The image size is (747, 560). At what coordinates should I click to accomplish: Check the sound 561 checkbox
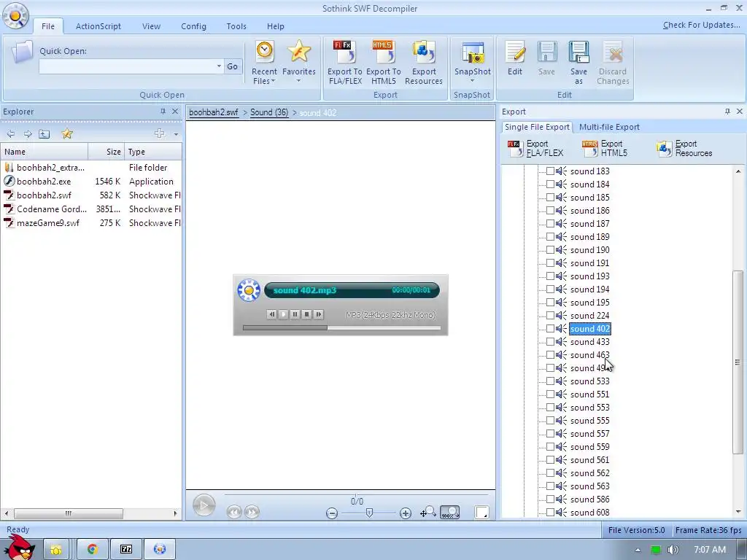pyautogui.click(x=550, y=460)
